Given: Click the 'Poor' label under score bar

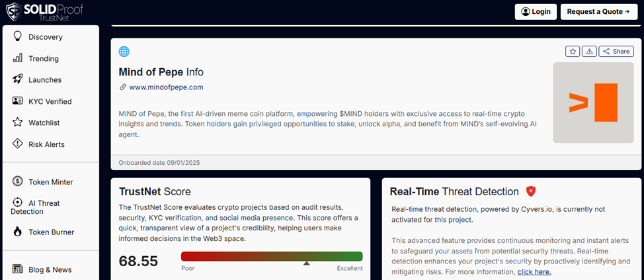Looking at the screenshot, I should pyautogui.click(x=188, y=269).
